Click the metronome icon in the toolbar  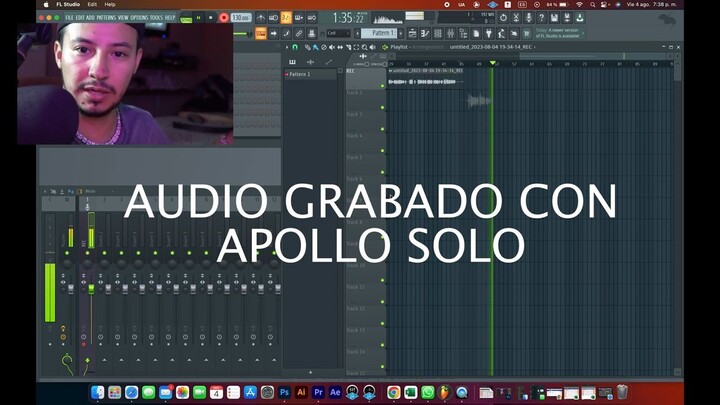(261, 18)
